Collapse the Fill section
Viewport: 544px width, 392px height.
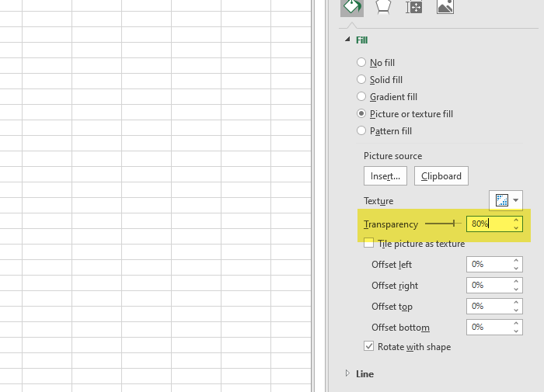pos(347,40)
